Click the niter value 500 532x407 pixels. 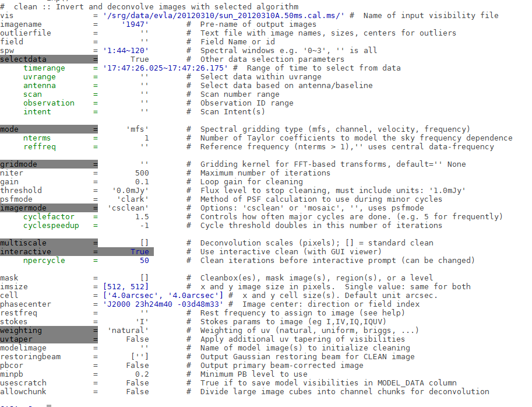(142, 173)
